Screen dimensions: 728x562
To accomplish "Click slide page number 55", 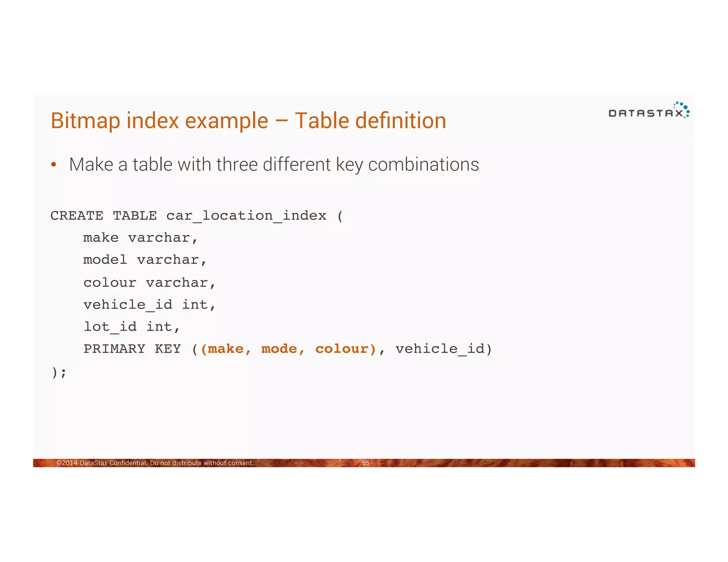I will [365, 463].
